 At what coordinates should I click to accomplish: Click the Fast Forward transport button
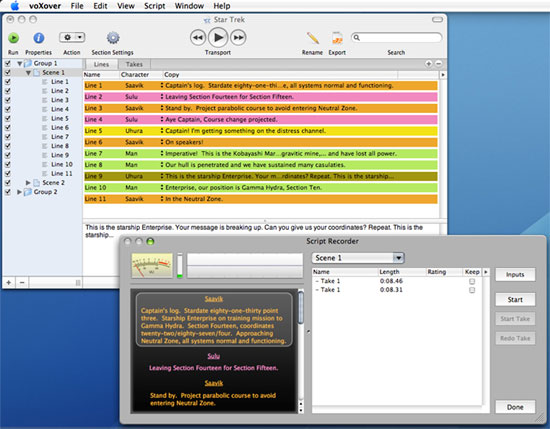(x=238, y=38)
